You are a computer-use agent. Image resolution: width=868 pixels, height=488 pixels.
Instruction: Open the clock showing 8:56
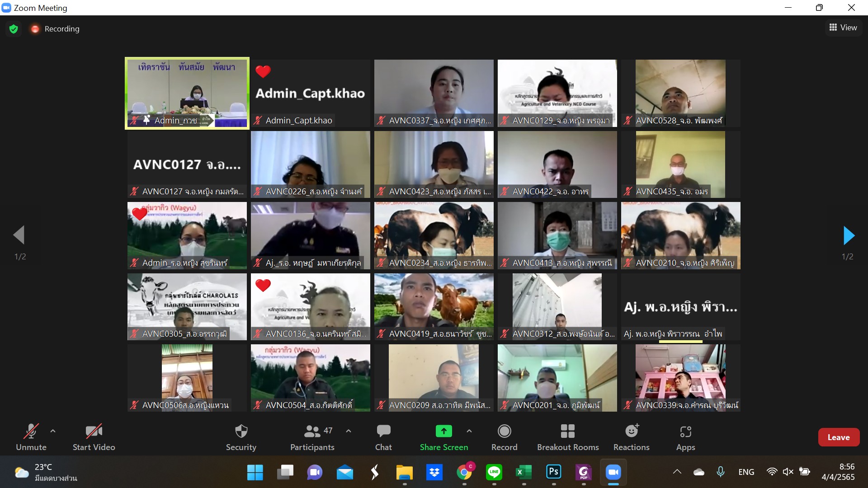point(838,472)
